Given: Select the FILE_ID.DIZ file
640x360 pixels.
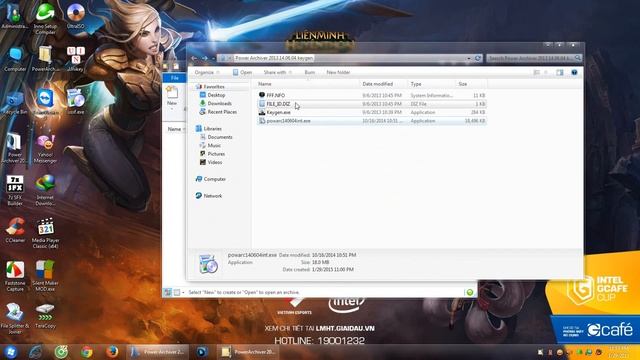Looking at the screenshot, I should click(372, 104).
